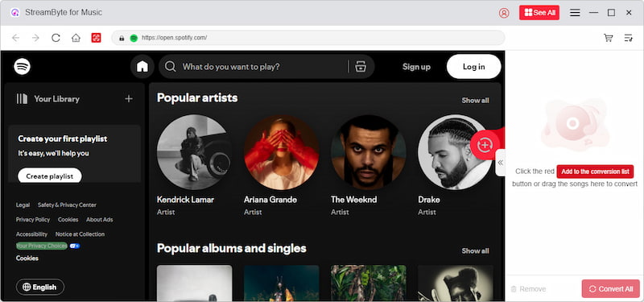Image resolution: width=644 pixels, height=302 pixels.
Task: Open The Weeknd artist photo
Action: 369,152
